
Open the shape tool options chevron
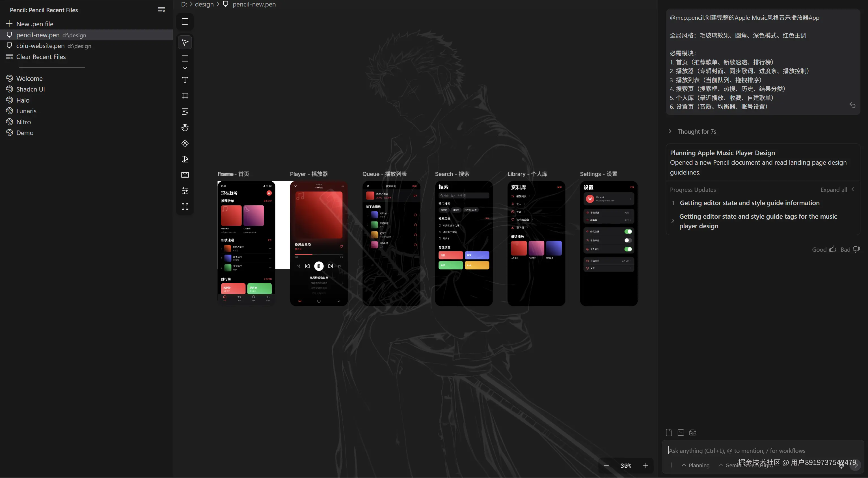pyautogui.click(x=185, y=68)
